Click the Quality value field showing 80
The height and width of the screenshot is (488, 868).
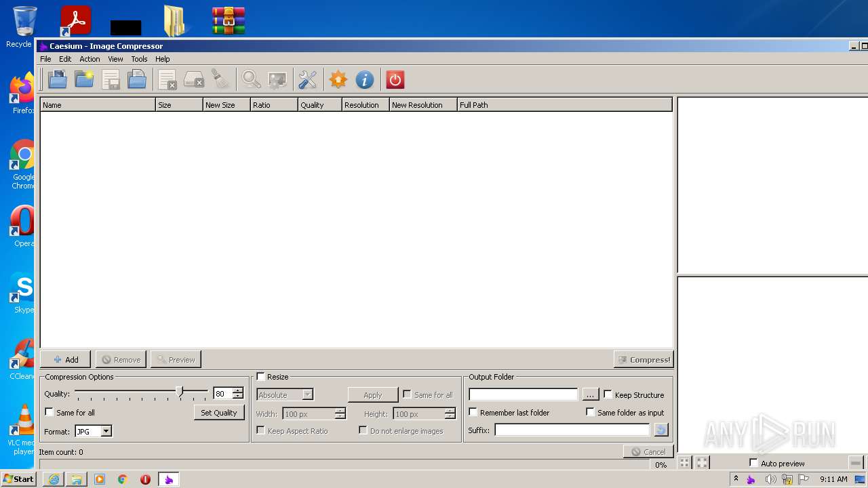223,394
